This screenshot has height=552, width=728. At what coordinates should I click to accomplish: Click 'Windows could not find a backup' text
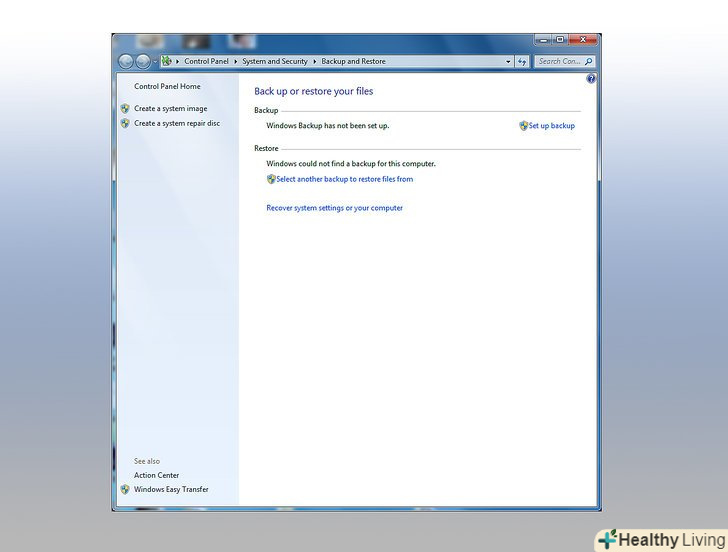pos(351,164)
